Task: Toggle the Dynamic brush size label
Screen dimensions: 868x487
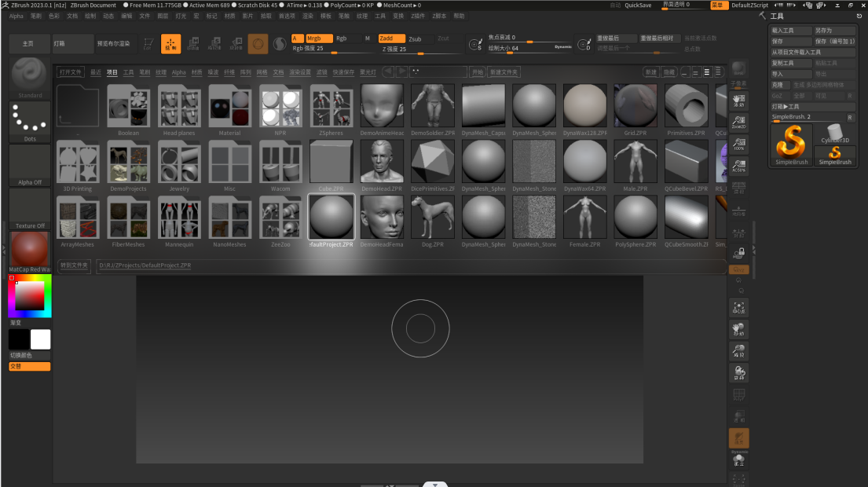Action: point(563,47)
